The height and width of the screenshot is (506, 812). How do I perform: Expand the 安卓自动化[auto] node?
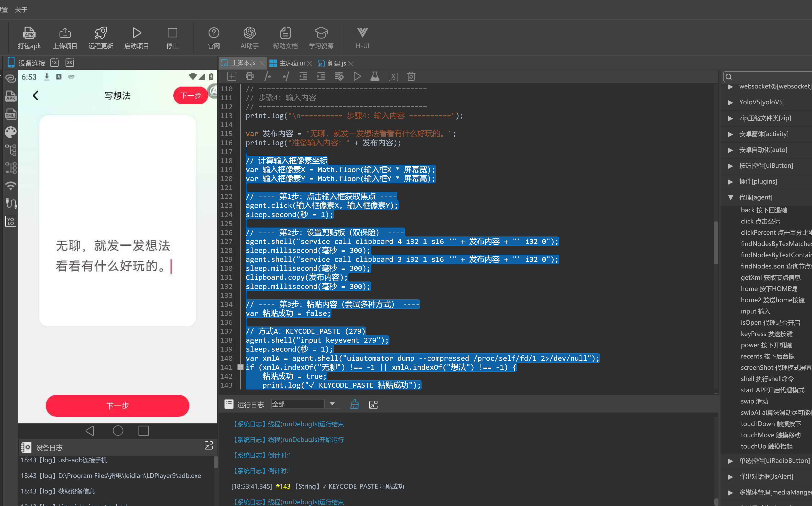(x=730, y=150)
